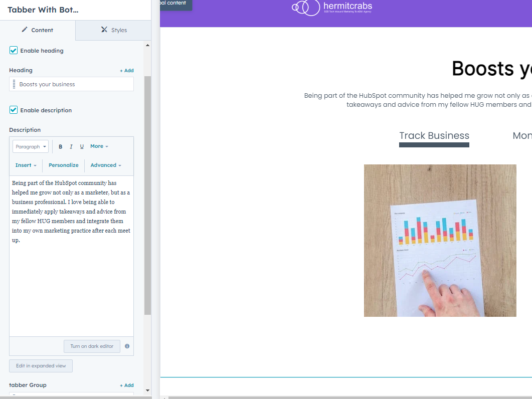Click the Bold formatting icon
Viewport: 532px width, 399px height.
[61, 147]
